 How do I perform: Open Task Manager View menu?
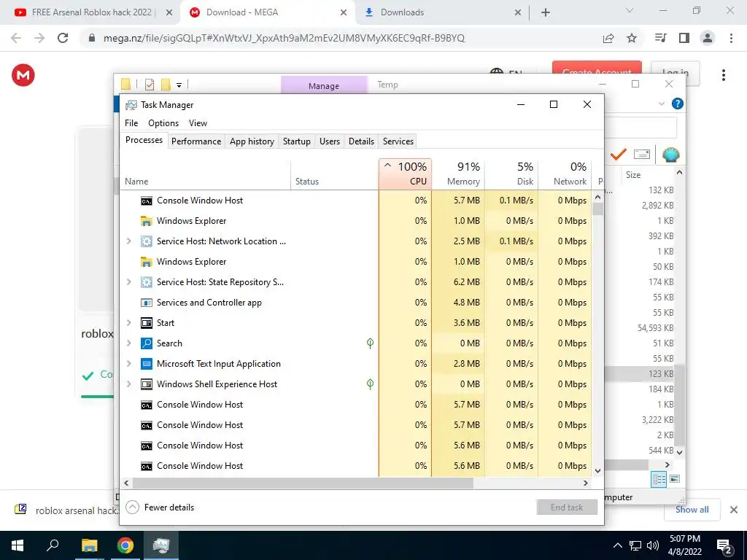pyautogui.click(x=198, y=122)
